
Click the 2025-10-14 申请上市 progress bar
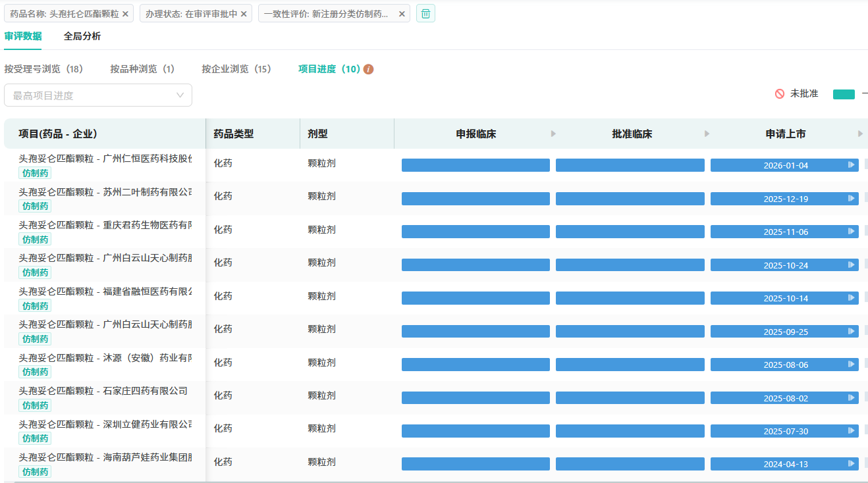784,298
